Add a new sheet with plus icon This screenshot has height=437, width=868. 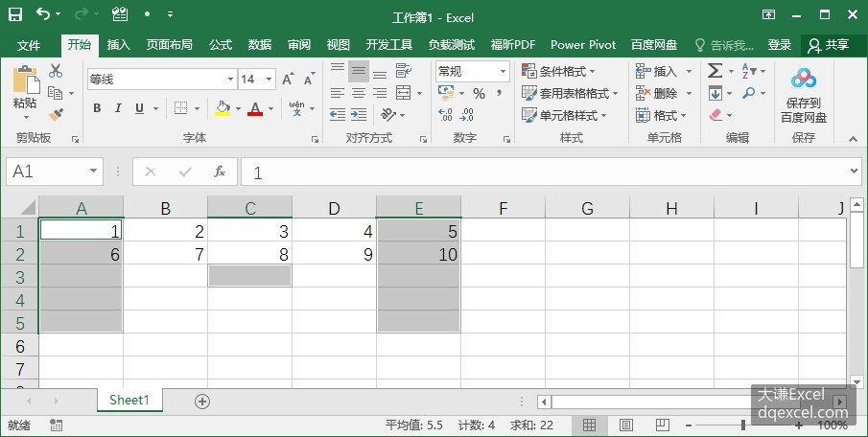click(x=202, y=402)
